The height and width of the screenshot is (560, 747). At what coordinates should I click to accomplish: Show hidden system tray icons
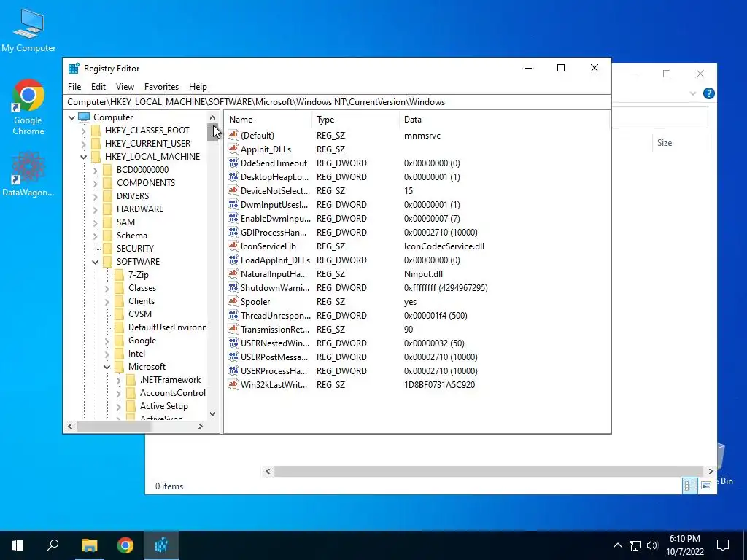[x=617, y=545]
